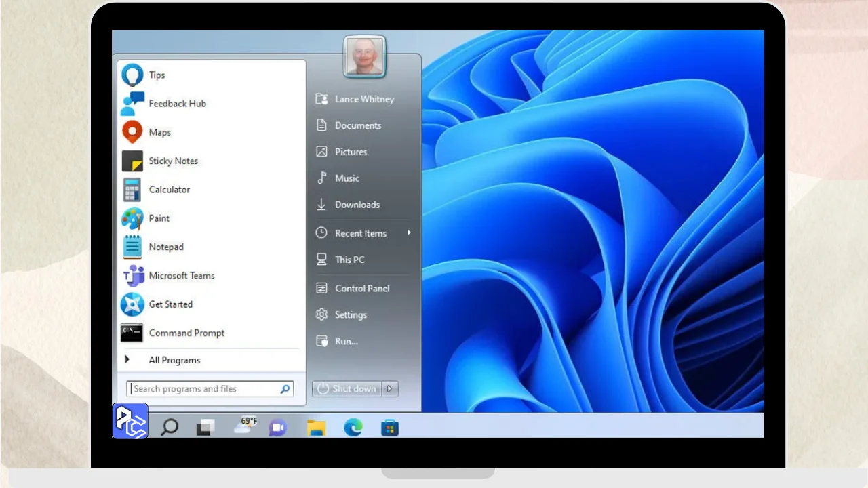
Task: Launch the Paint app icon
Action: (x=132, y=218)
